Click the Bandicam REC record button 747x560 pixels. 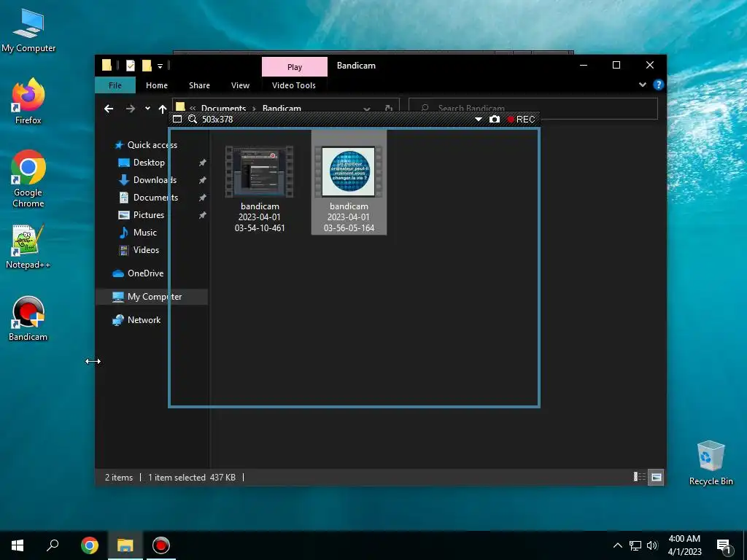tap(521, 119)
